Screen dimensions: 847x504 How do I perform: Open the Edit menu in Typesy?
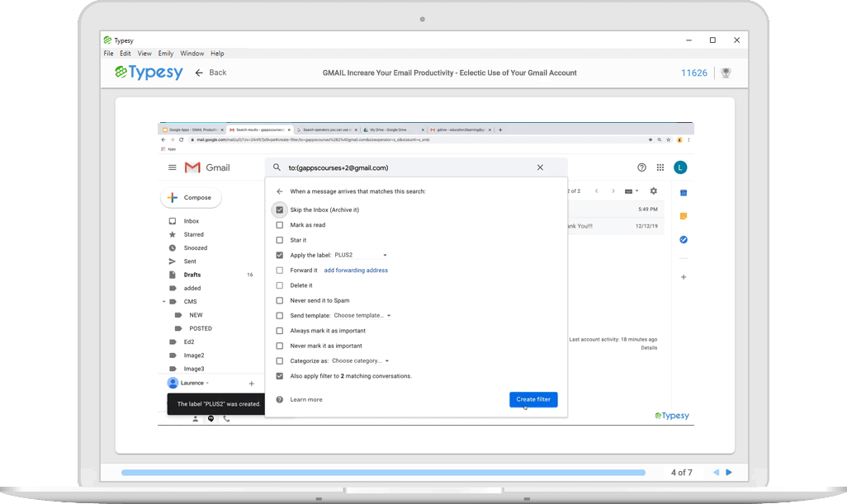125,54
